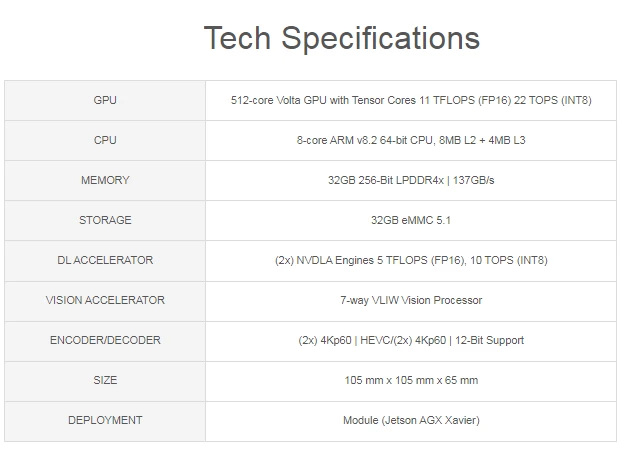Click the 8-core ARM v8.2 CPU text
This screenshot has width=630, height=471.
411,140
